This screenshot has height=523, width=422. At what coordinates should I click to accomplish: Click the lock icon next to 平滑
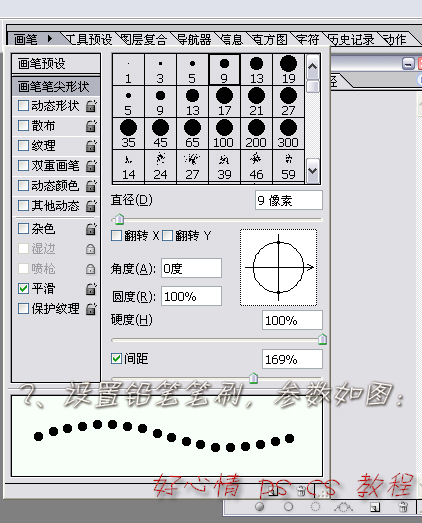[91, 289]
